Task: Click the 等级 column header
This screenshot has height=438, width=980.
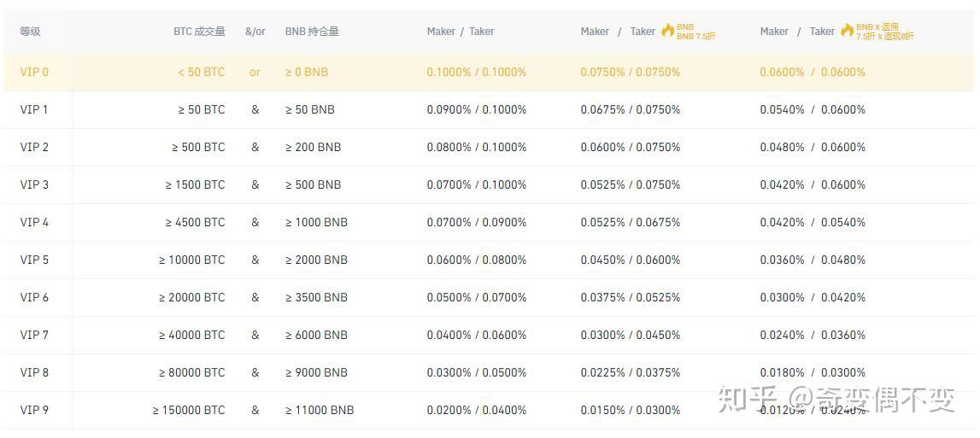Action: 30,32
